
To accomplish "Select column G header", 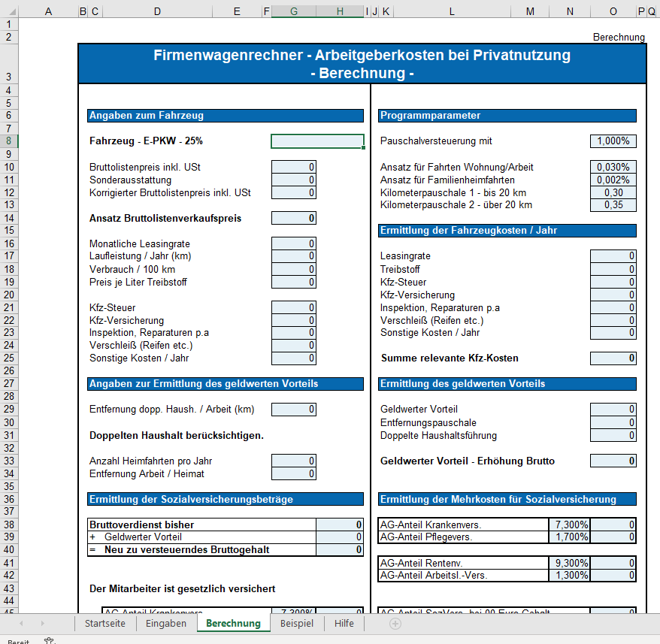I will (294, 11).
